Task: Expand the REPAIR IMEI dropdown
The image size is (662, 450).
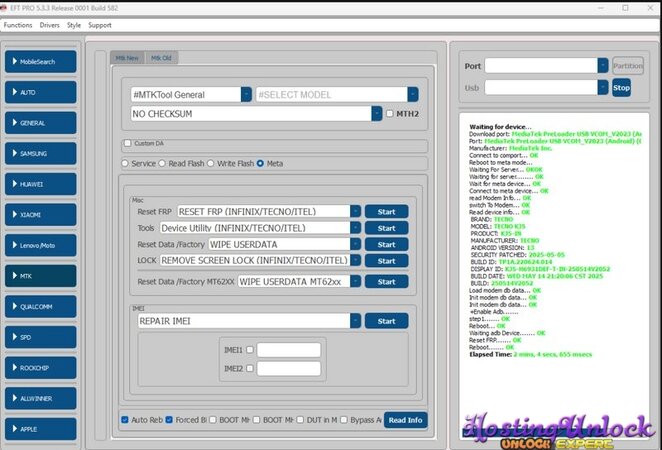Action: (x=354, y=321)
